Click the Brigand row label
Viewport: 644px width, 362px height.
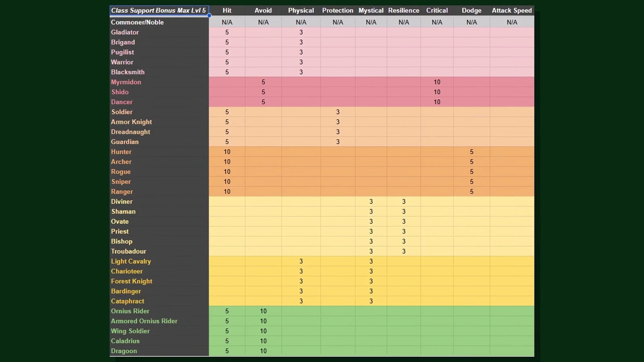[x=123, y=42]
